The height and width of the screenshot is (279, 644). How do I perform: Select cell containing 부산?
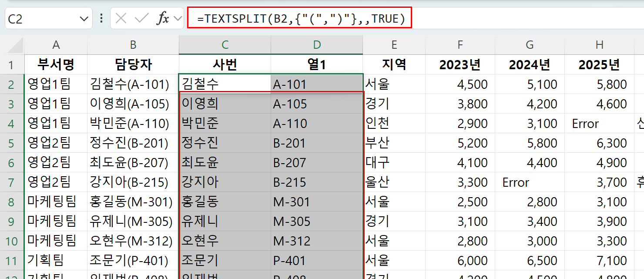[394, 143]
